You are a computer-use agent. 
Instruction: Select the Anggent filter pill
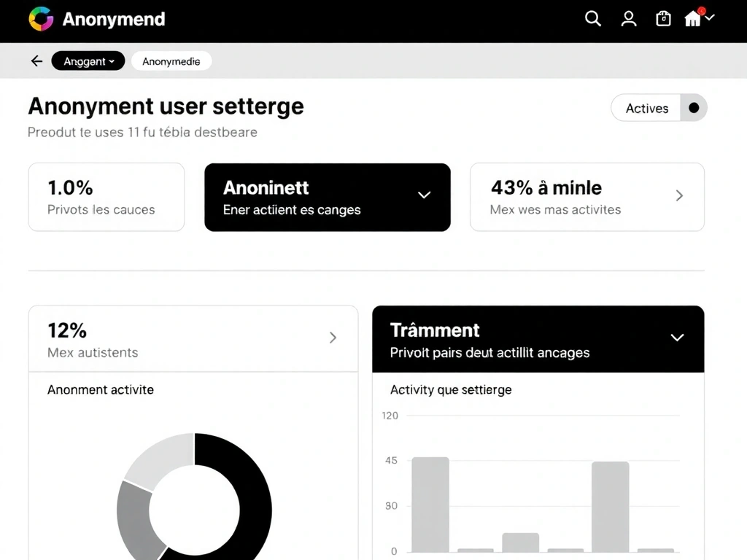click(x=84, y=61)
